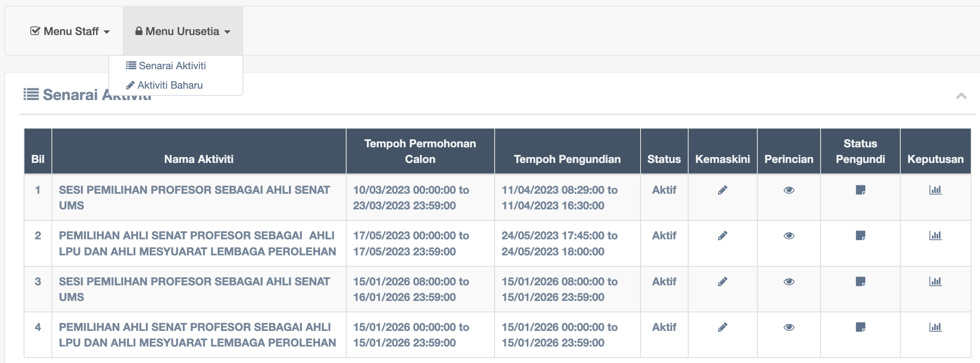
Task: Open voter status note icon for activity 4
Action: coord(860,327)
